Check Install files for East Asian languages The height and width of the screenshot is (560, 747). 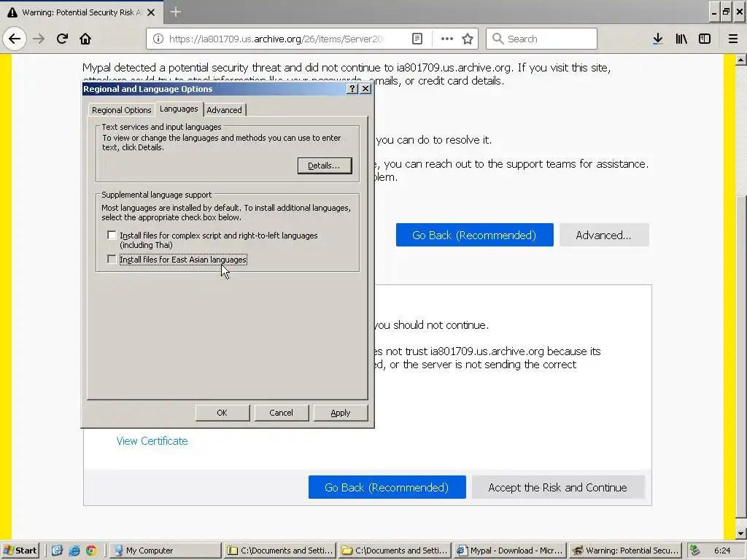112,259
